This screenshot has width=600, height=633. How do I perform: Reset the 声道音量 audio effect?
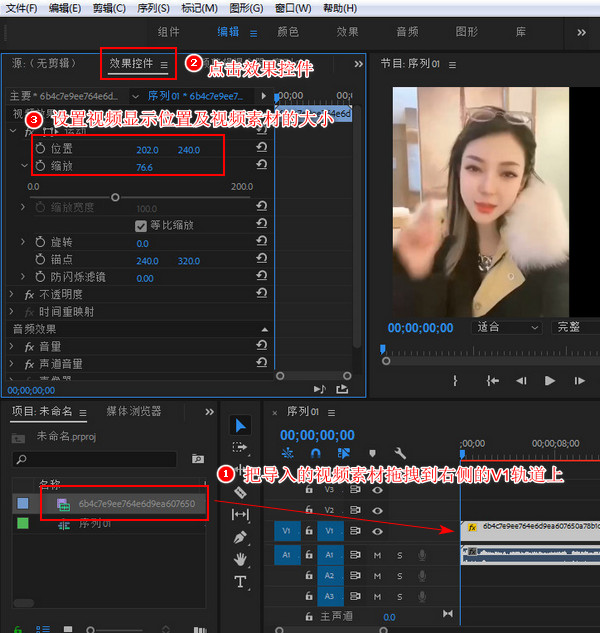pyautogui.click(x=262, y=363)
